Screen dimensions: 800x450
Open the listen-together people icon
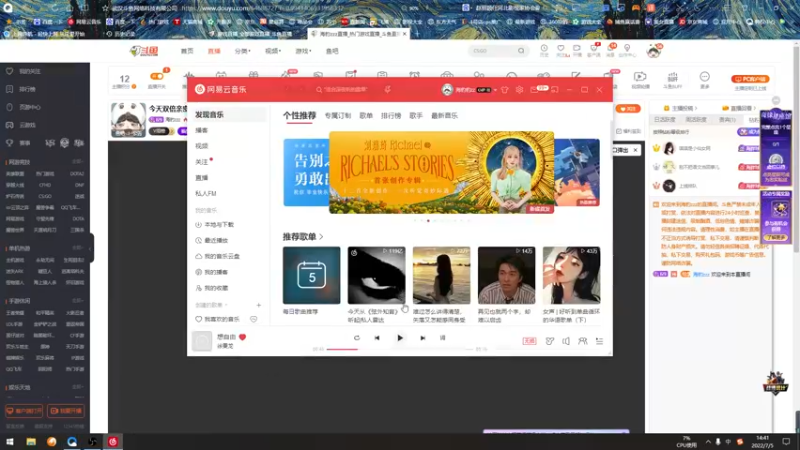[583, 341]
